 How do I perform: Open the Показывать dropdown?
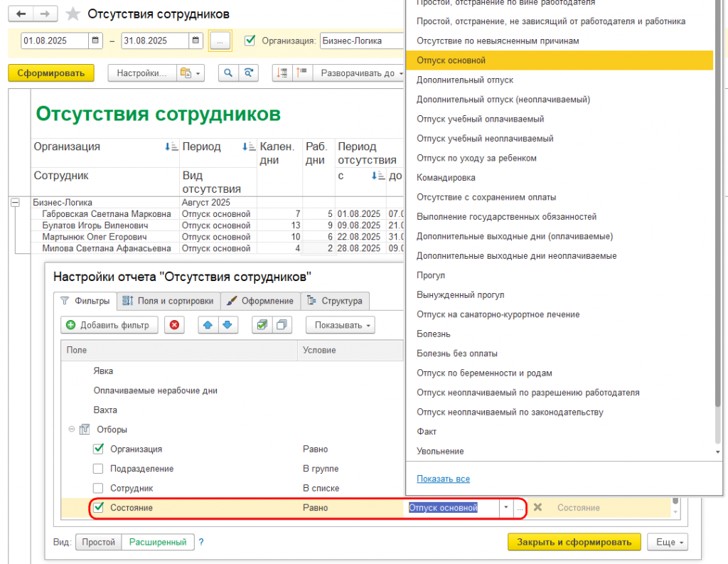(341, 325)
